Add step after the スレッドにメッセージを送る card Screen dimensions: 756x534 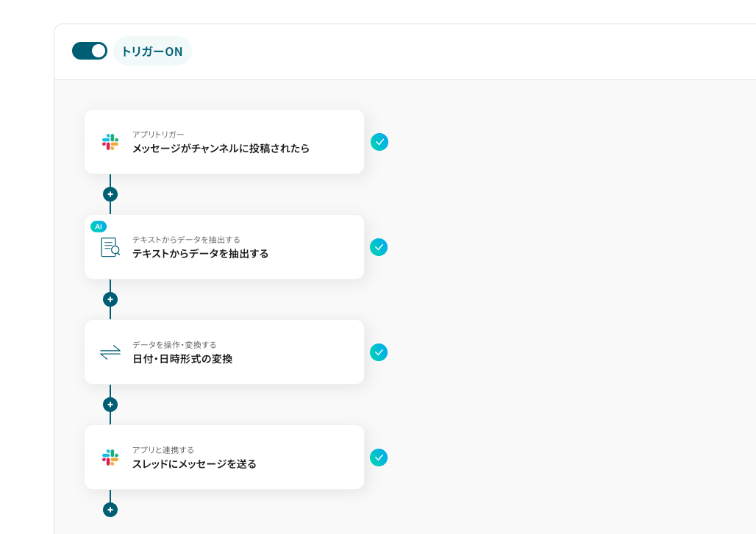click(x=110, y=510)
